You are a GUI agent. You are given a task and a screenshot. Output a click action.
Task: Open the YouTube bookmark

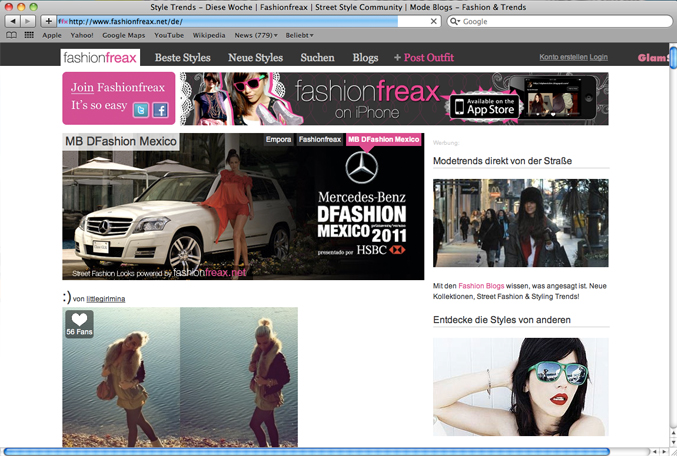[x=169, y=35]
